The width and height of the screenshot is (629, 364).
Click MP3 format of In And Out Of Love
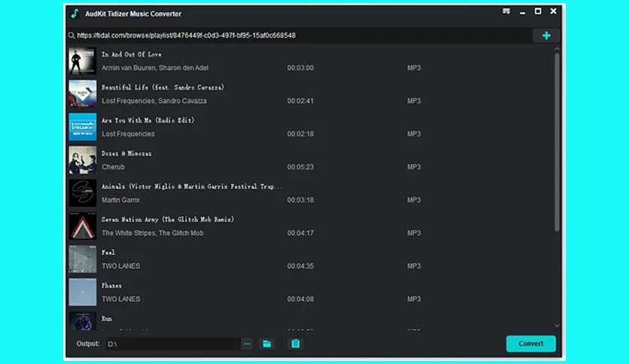click(414, 68)
